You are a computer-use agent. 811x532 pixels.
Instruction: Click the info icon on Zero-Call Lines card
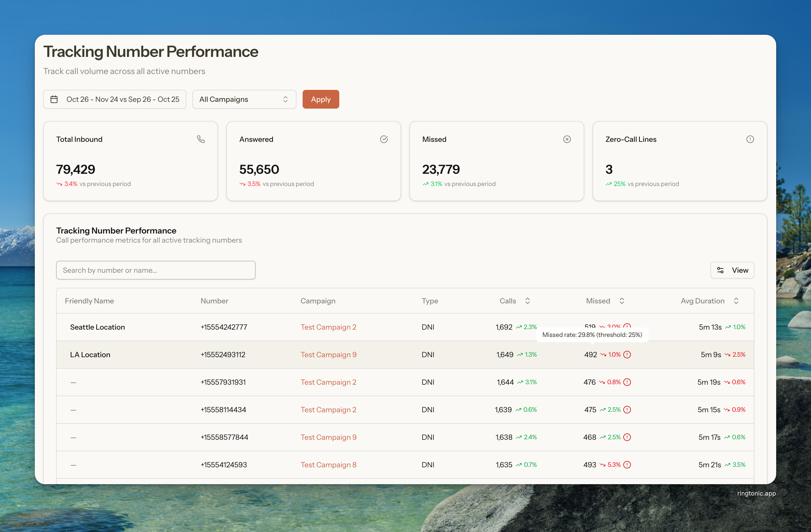(x=750, y=139)
